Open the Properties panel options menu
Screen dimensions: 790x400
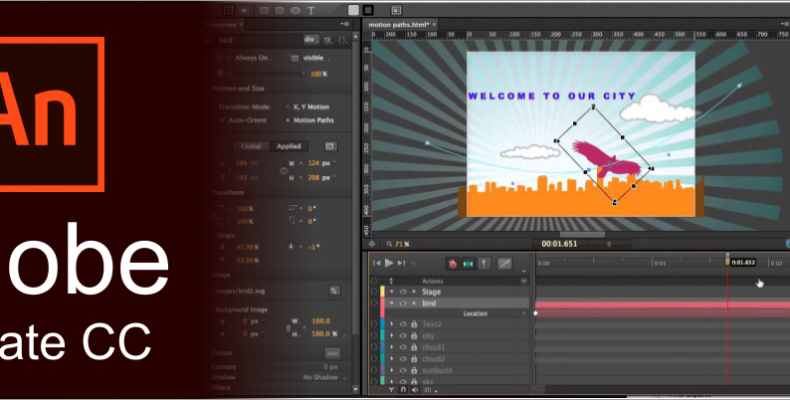coord(345,24)
